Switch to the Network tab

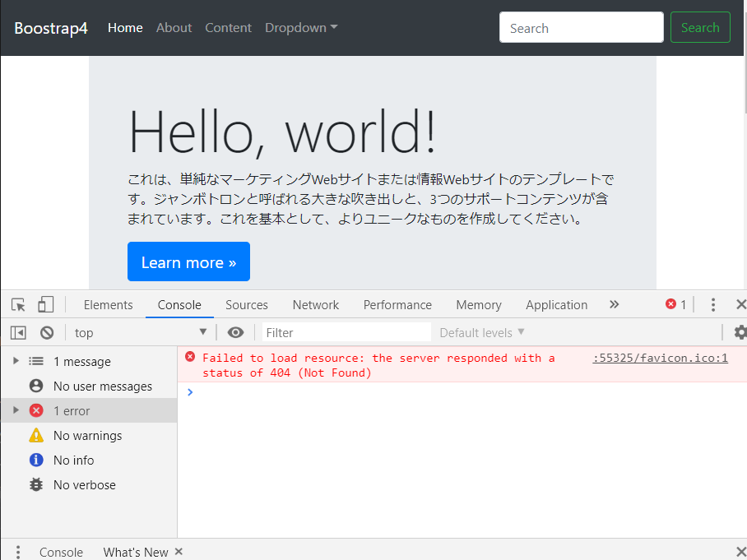[315, 305]
